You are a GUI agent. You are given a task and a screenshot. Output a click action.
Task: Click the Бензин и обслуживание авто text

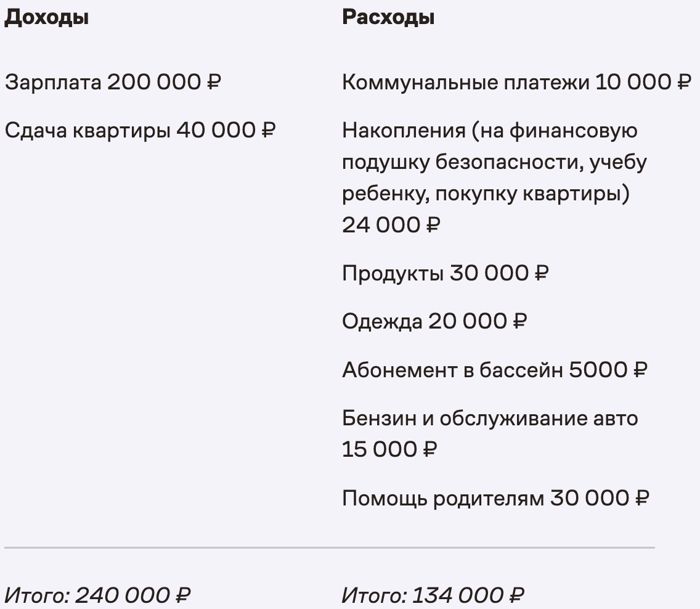(490, 419)
